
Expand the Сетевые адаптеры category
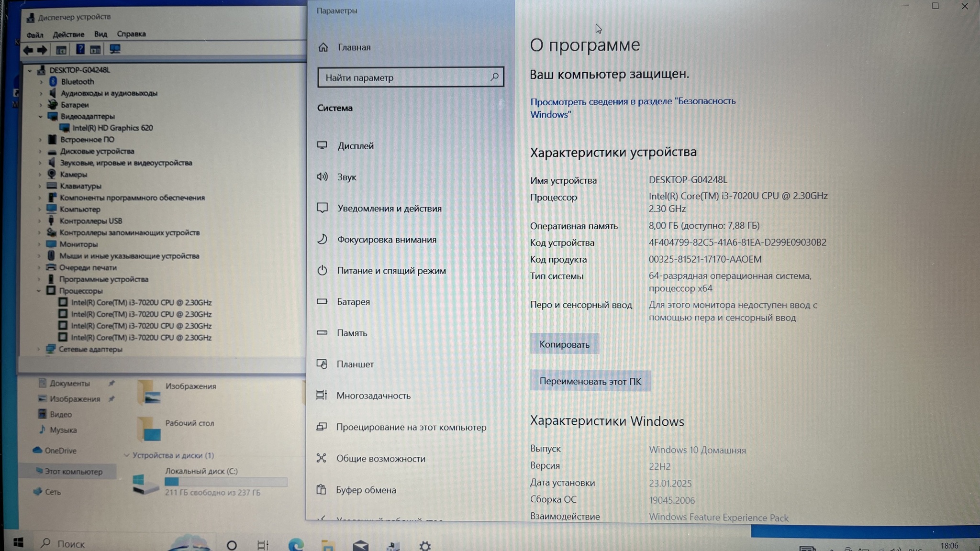(39, 350)
